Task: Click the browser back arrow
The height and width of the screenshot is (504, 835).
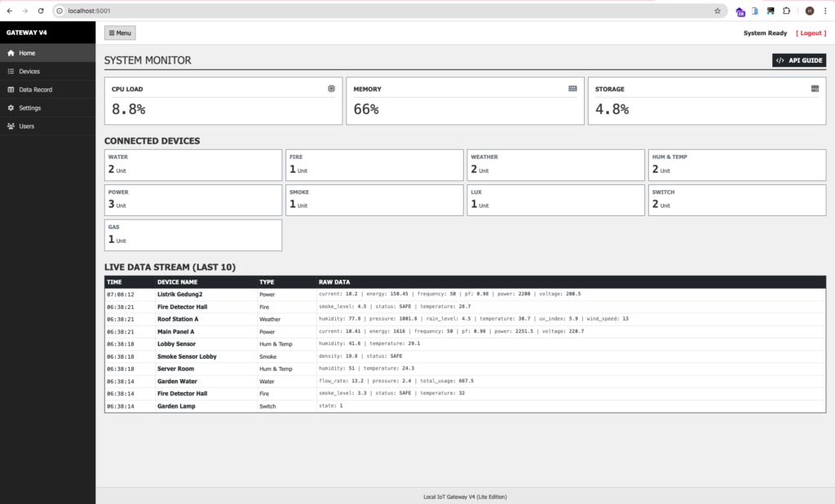Action: pyautogui.click(x=9, y=11)
